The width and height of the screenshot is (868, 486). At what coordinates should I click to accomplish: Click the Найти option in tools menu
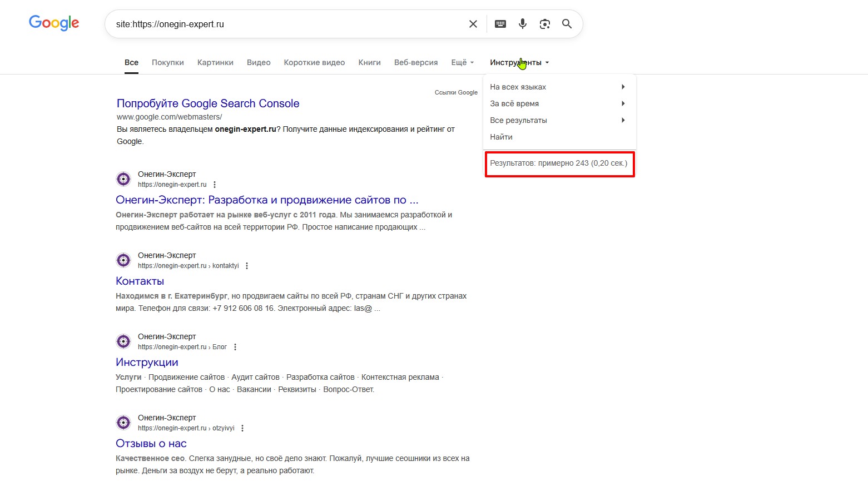(x=501, y=137)
